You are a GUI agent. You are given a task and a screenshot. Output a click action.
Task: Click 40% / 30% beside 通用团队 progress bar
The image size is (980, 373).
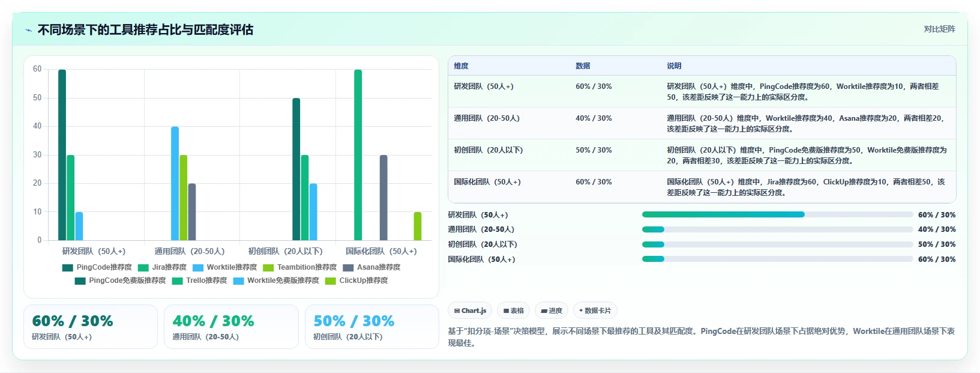[937, 229]
